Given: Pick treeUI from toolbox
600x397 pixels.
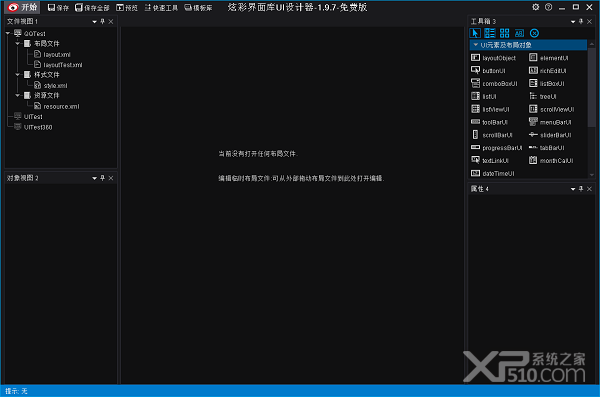Looking at the screenshot, I should coord(543,96).
